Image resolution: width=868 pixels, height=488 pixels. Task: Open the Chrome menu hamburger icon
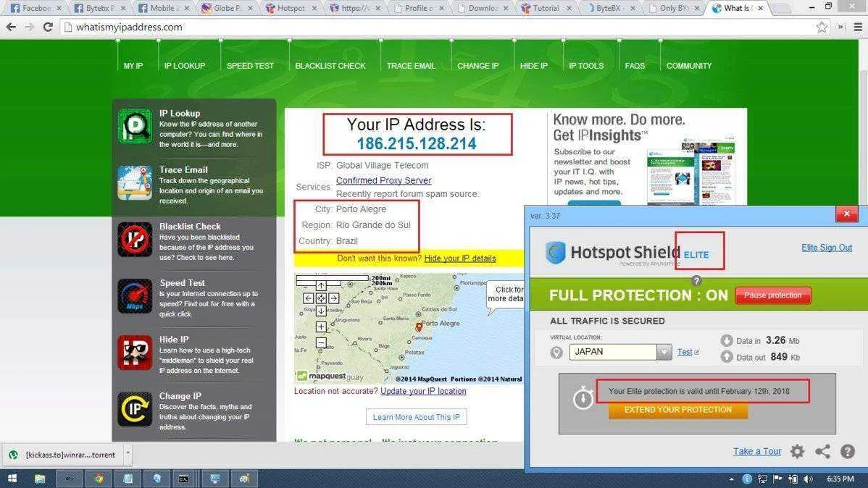(x=858, y=27)
